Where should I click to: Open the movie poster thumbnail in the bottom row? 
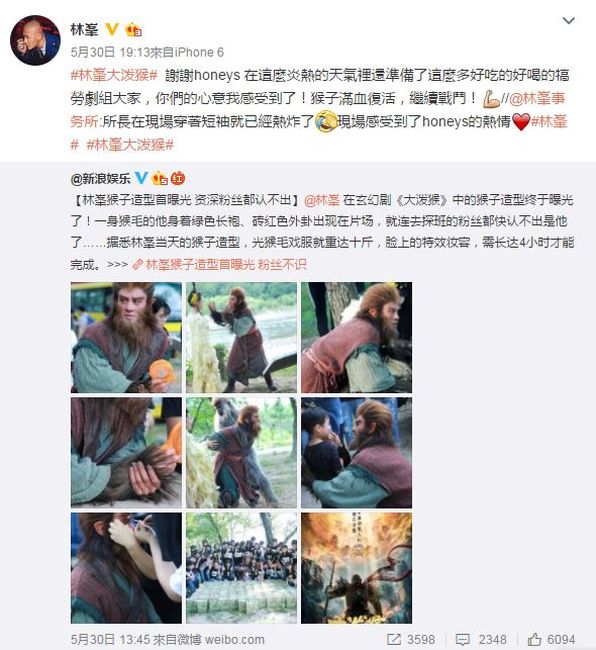356,568
